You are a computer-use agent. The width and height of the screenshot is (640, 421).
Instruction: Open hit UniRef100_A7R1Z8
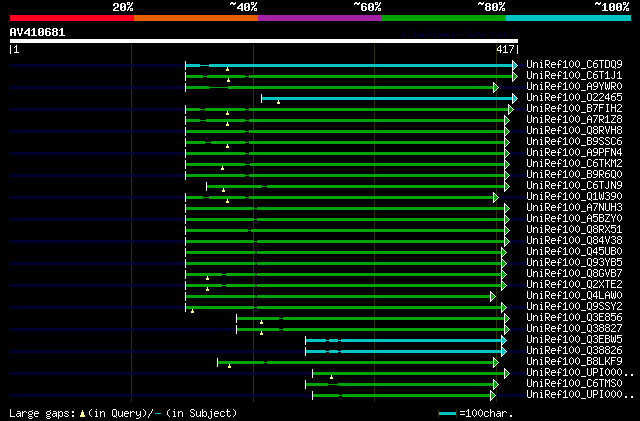click(x=574, y=119)
